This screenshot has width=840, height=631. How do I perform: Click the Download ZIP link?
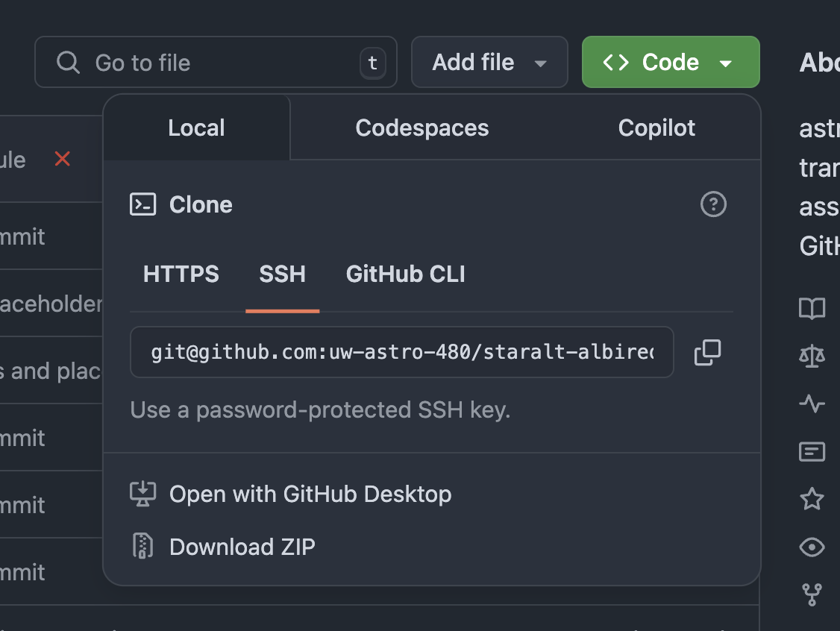click(242, 546)
